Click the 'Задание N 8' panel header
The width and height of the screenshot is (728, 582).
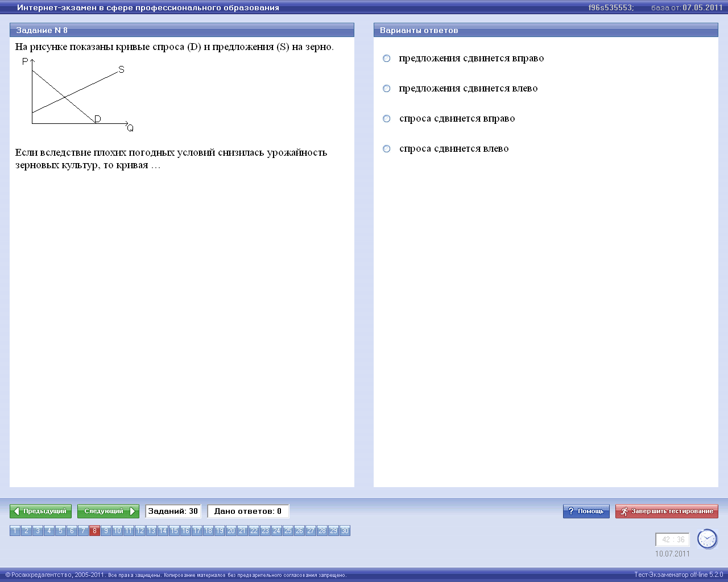click(182, 30)
